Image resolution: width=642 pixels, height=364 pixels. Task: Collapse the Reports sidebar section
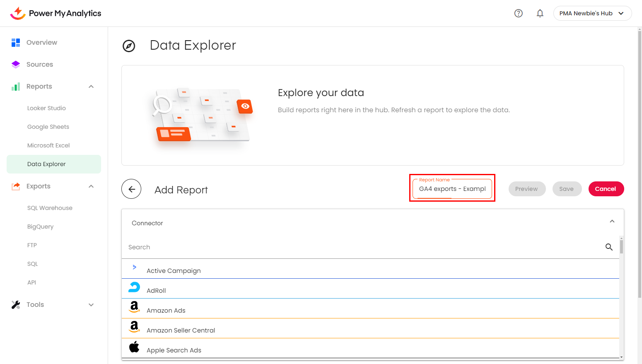(x=91, y=87)
